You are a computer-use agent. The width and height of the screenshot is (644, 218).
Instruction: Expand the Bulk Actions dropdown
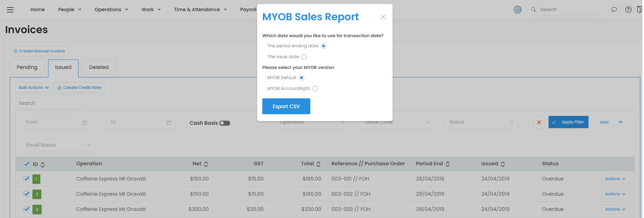(34, 88)
